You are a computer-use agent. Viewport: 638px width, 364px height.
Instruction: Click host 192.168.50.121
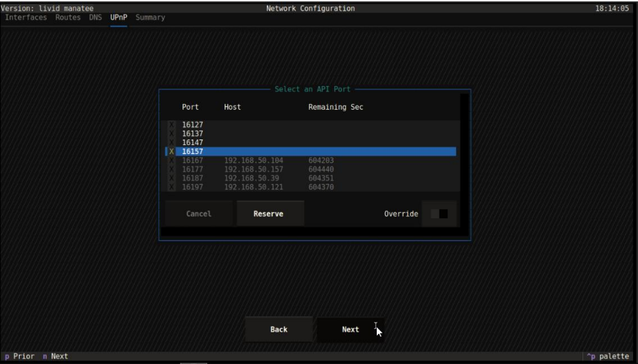click(254, 187)
